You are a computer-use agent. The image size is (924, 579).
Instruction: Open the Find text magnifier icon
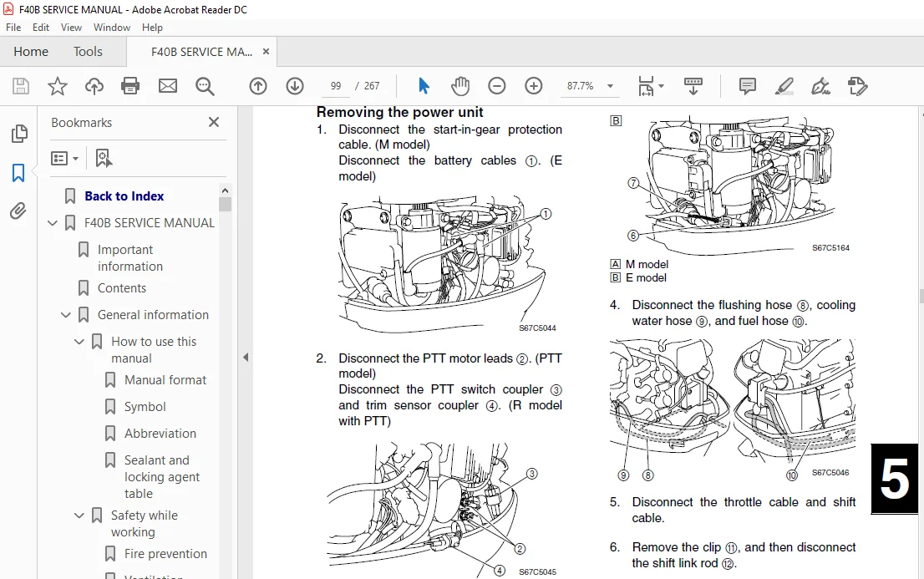pos(205,86)
